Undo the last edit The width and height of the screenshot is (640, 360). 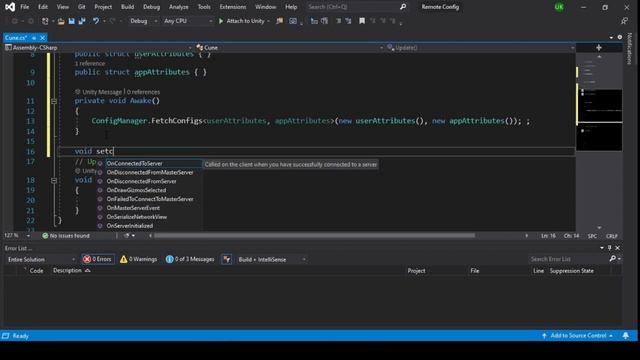click(96, 21)
